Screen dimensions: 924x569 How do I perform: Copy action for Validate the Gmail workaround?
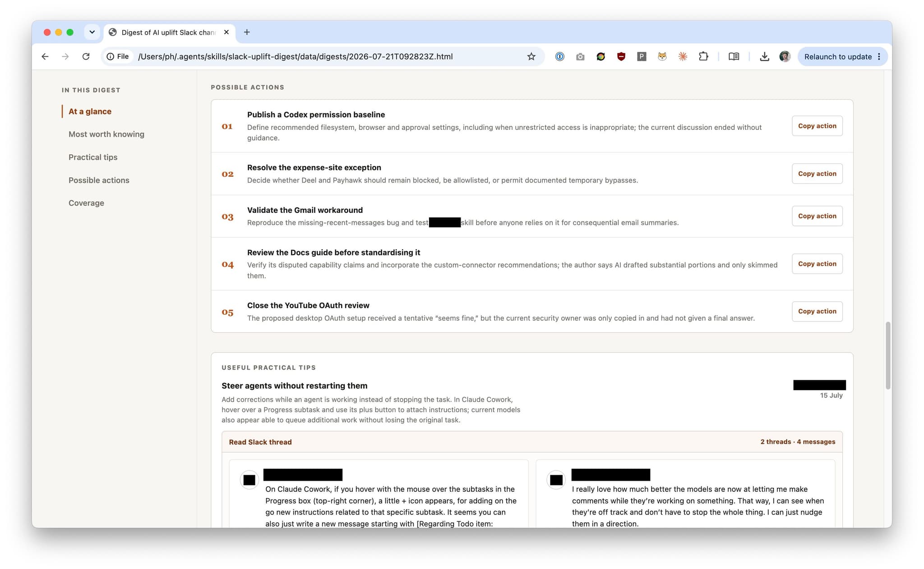[x=817, y=216]
